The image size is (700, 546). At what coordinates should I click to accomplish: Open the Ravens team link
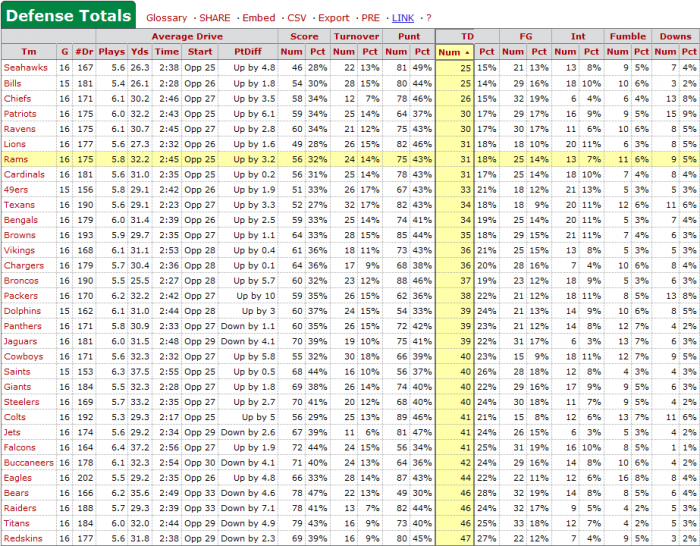pyautogui.click(x=19, y=129)
